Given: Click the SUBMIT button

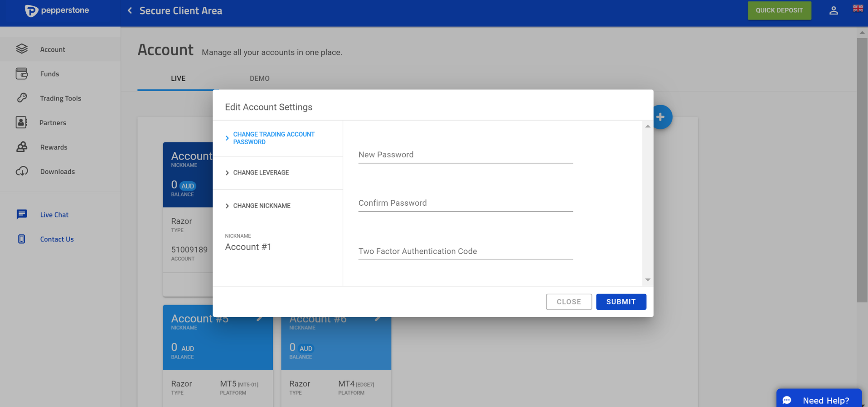Looking at the screenshot, I should coord(621,302).
